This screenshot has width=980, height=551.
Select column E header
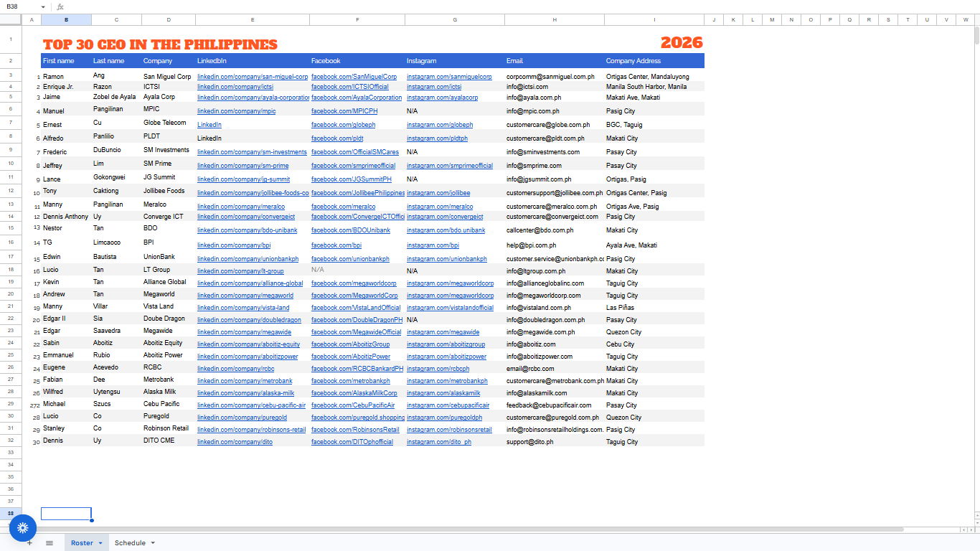tap(253, 19)
